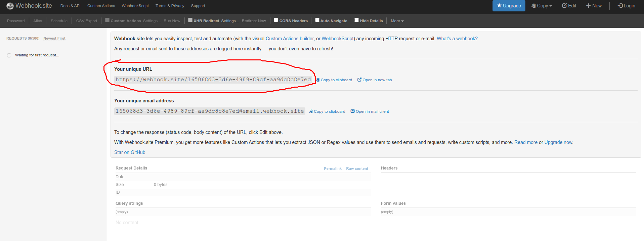Click Password in the toolbar
The width and height of the screenshot is (644, 241).
point(16,21)
